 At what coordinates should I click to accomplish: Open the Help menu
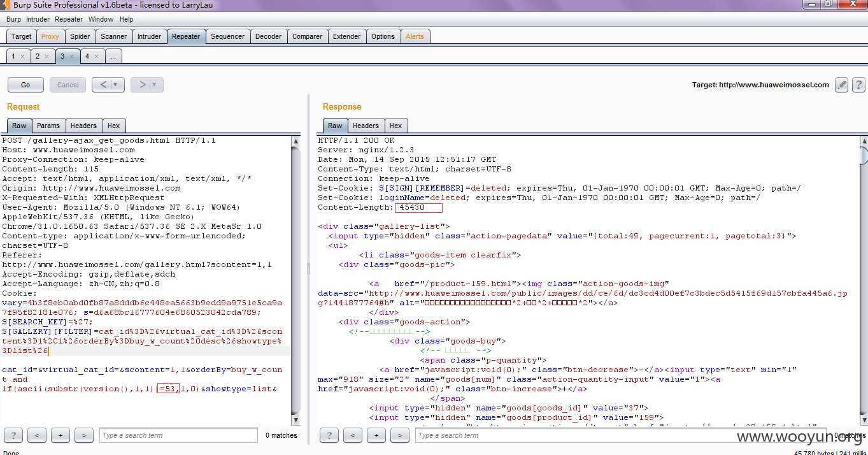pyautogui.click(x=127, y=19)
